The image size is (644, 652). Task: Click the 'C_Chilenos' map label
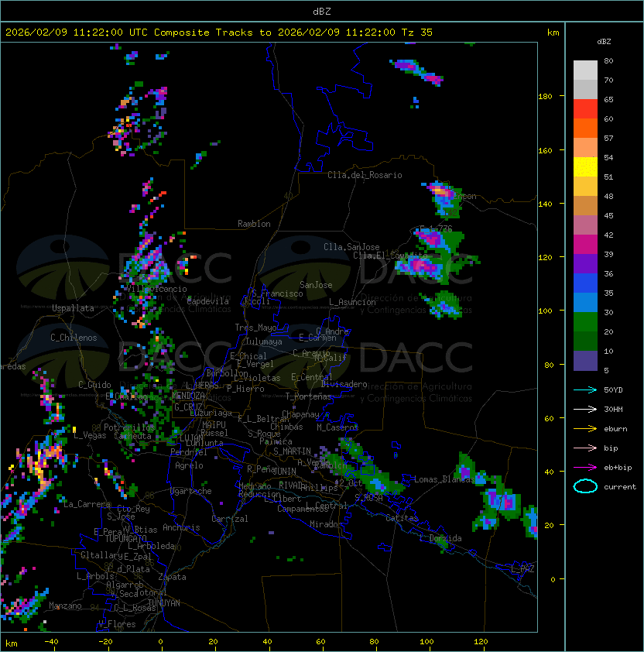[74, 337]
